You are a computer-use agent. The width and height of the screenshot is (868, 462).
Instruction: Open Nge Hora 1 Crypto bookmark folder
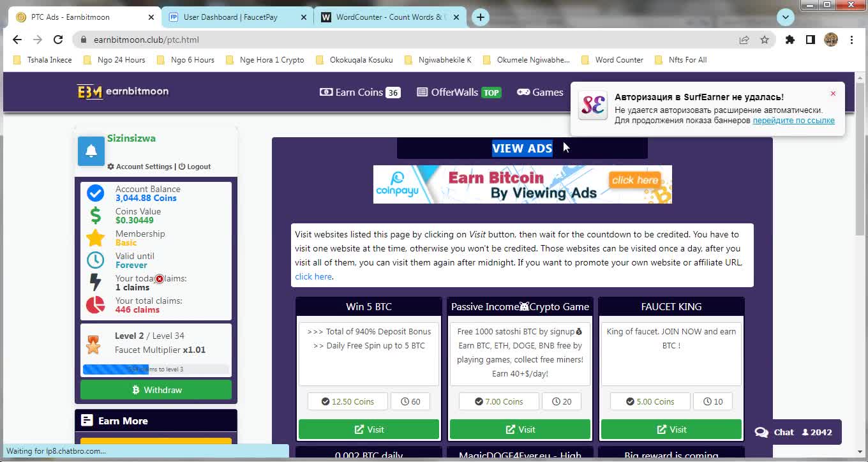[265, 60]
